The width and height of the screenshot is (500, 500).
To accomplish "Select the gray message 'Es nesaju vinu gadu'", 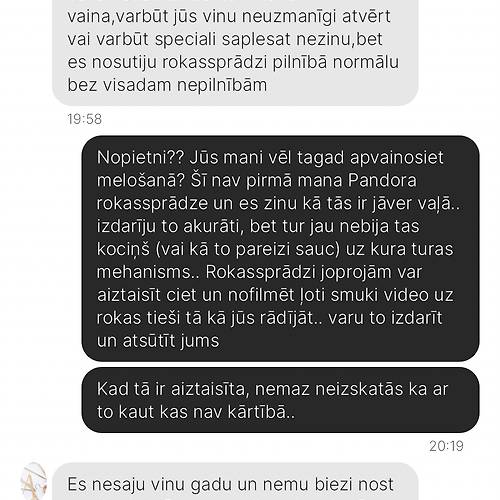I will pos(235,482).
